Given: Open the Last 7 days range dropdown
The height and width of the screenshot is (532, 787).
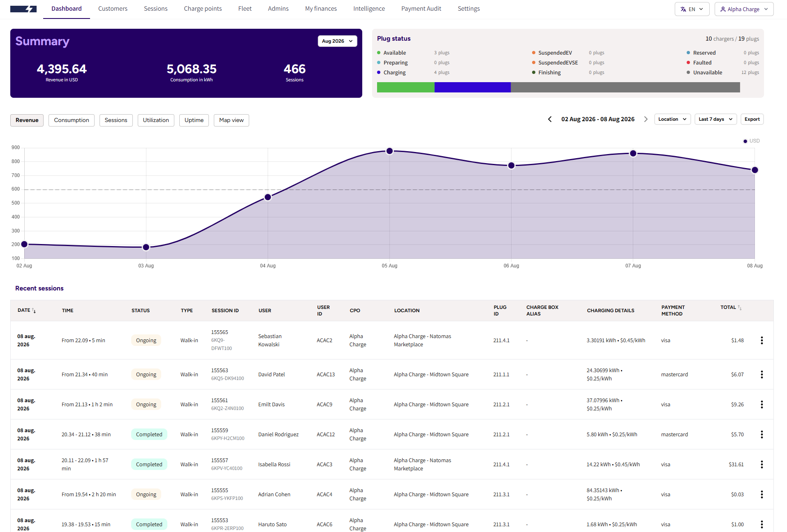Looking at the screenshot, I should click(715, 119).
